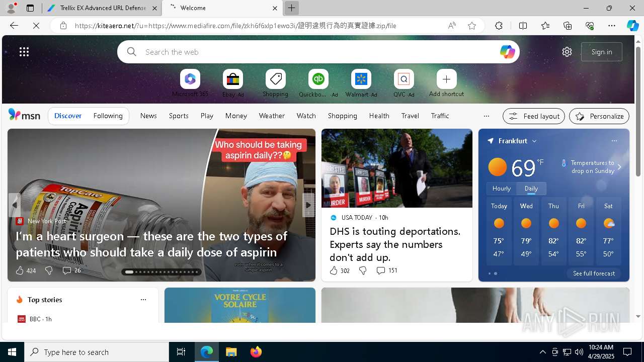This screenshot has height=362, width=644.
Task: Open weather card more options
Action: coord(614,141)
